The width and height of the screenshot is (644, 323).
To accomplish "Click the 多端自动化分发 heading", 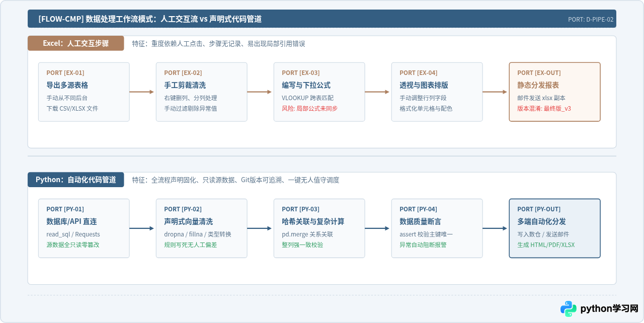I will [x=542, y=221].
